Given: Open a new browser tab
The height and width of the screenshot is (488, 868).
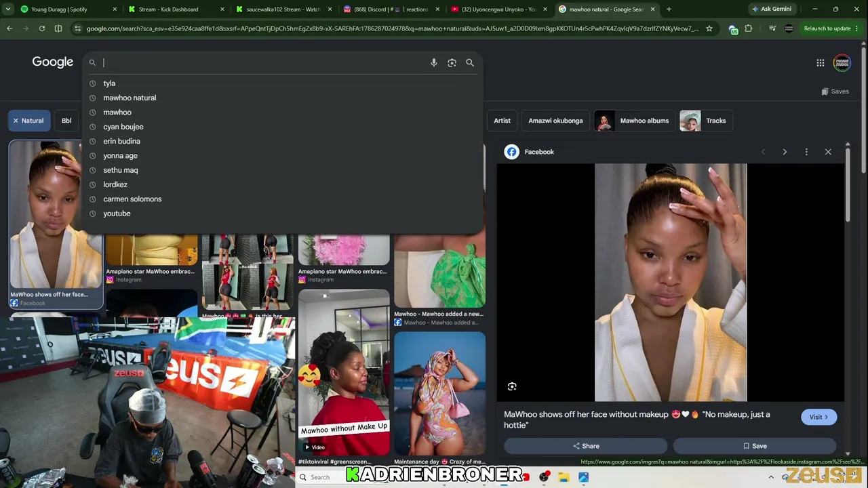Looking at the screenshot, I should point(669,9).
